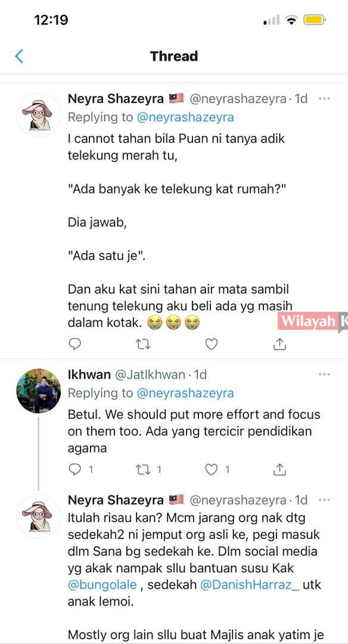
Task: Tap the battery indicator in status bar
Action: [315, 20]
